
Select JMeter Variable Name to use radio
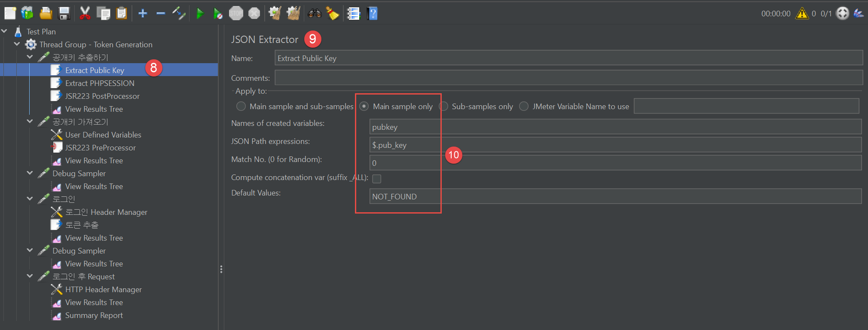click(x=524, y=106)
